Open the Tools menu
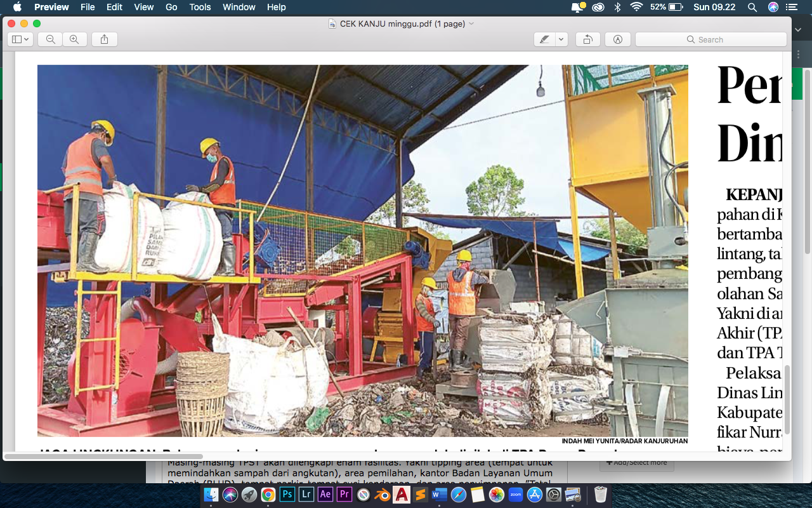This screenshot has height=508, width=812. pyautogui.click(x=200, y=7)
